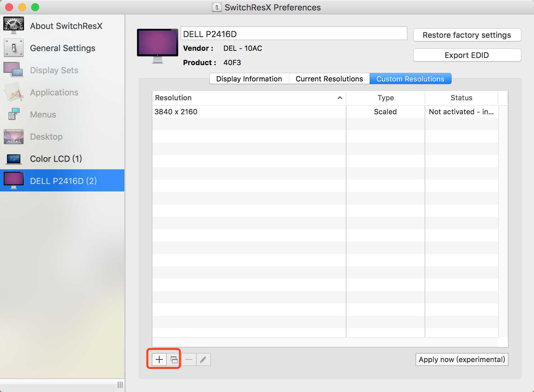Open Desktop sidebar icon

13,136
